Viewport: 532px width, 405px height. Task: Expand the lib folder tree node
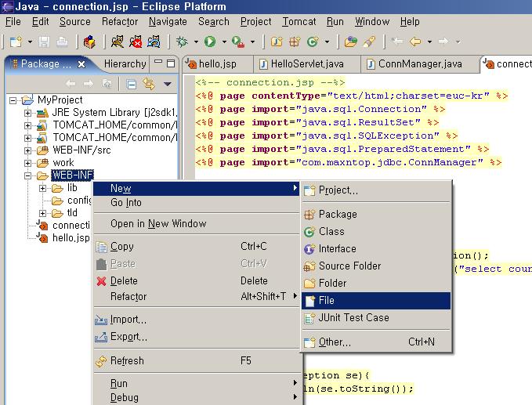point(43,188)
